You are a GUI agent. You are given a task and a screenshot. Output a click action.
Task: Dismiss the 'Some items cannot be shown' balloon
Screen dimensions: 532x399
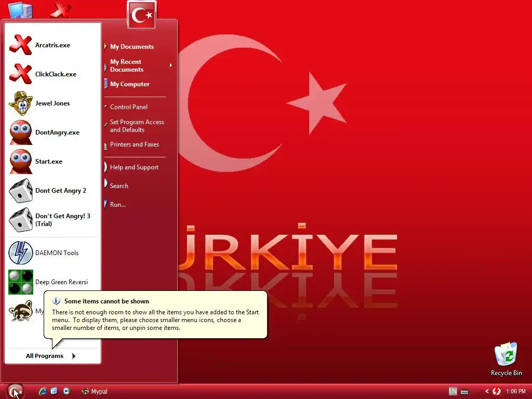click(155, 314)
